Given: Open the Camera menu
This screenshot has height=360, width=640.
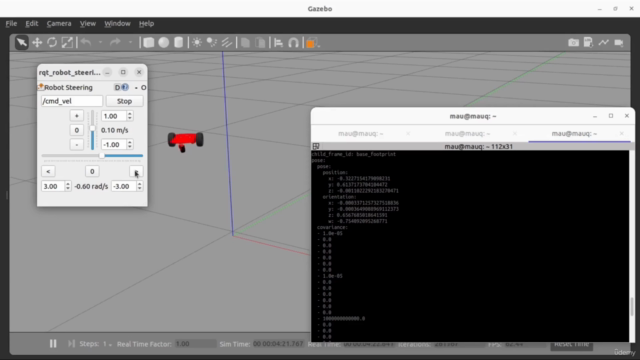Looking at the screenshot, I should point(59,24).
